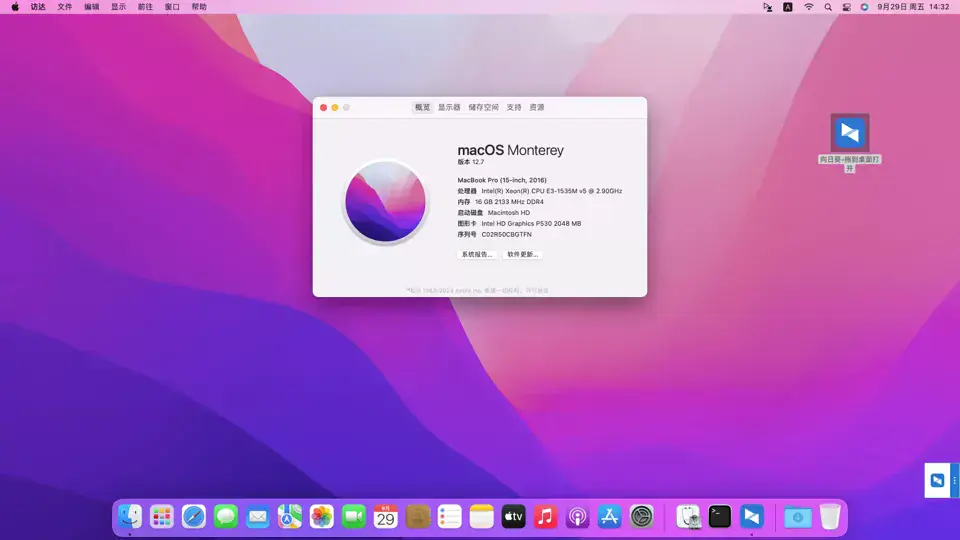Viewport: 960px width, 540px height.
Task: Open the input source 'A' menu
Action: [788, 7]
